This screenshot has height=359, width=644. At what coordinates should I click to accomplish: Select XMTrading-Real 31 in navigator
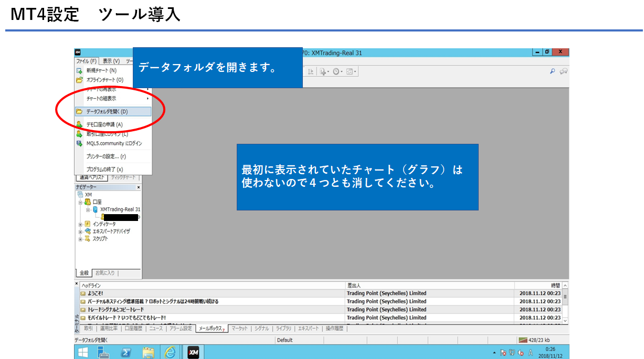point(120,209)
